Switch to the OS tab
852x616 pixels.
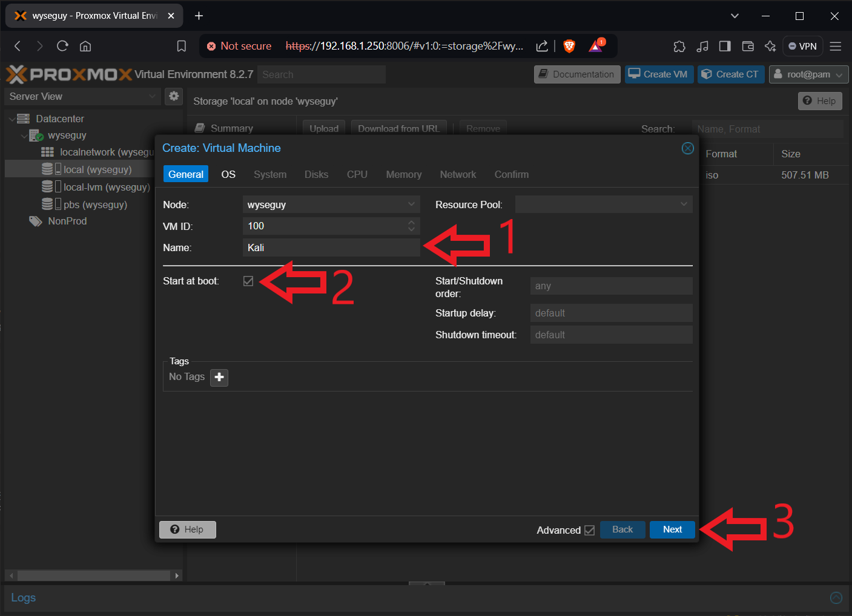click(228, 174)
